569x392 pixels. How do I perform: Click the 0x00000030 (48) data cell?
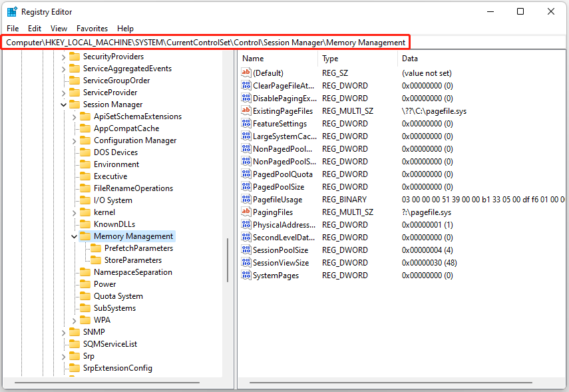point(429,263)
